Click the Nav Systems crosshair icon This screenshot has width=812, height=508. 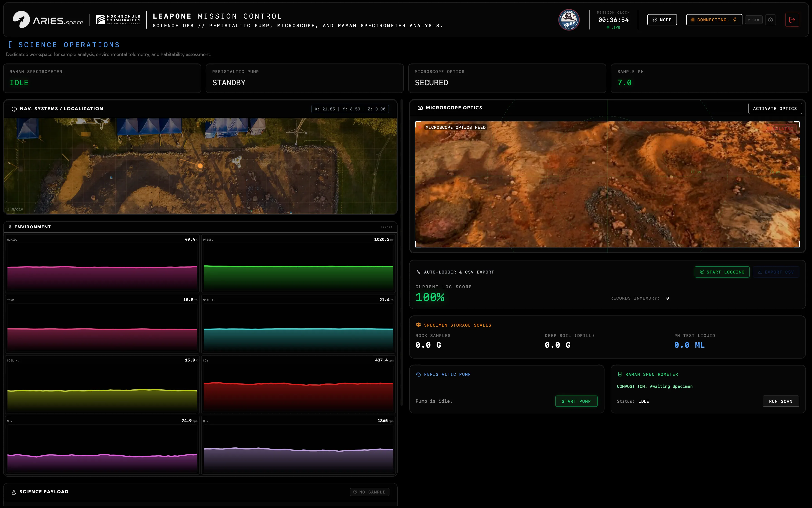click(x=14, y=109)
